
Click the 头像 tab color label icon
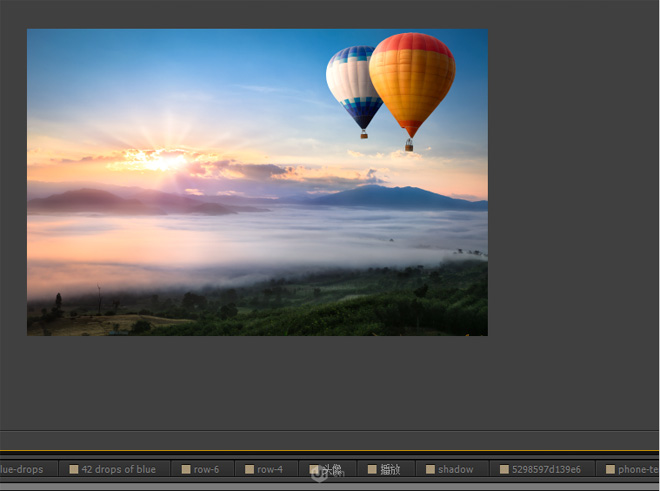click(x=314, y=469)
